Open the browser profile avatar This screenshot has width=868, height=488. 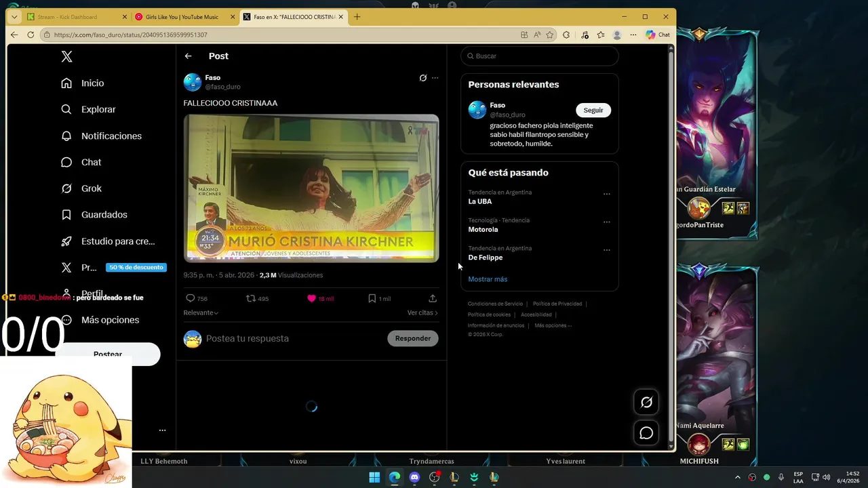[617, 35]
